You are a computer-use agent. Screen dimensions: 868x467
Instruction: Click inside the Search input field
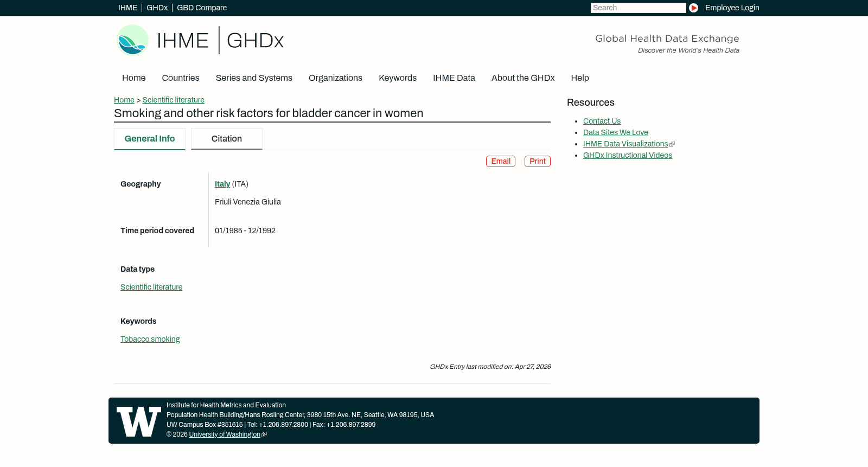(638, 8)
